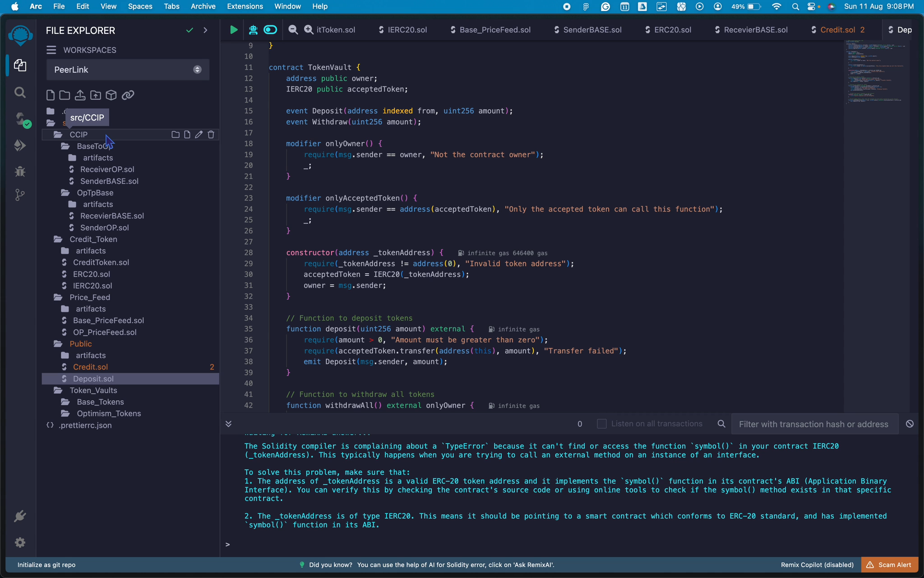Viewport: 924px width, 578px height.
Task: Open the Remix home logo
Action: click(20, 35)
